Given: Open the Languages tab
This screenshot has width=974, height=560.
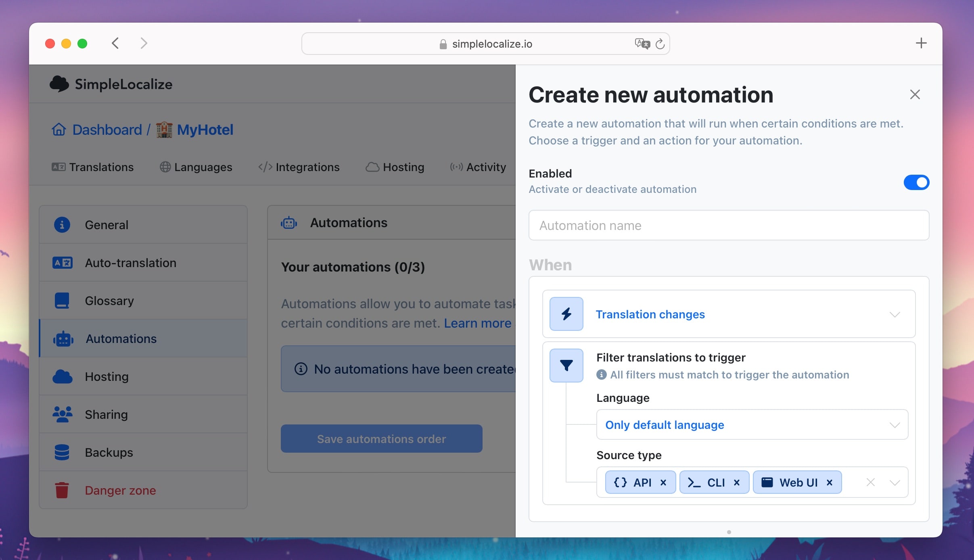Looking at the screenshot, I should tap(196, 167).
